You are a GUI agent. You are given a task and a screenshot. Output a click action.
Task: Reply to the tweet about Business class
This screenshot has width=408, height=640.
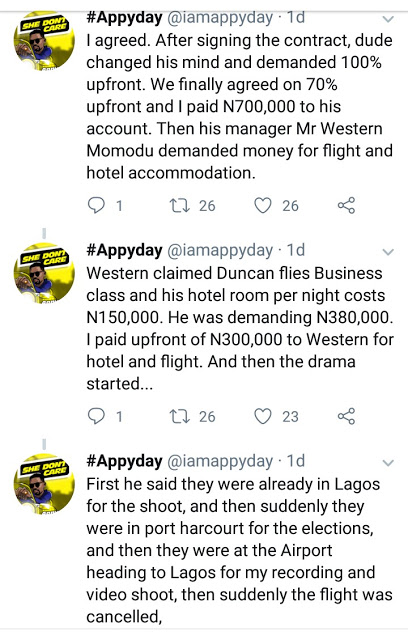97,416
